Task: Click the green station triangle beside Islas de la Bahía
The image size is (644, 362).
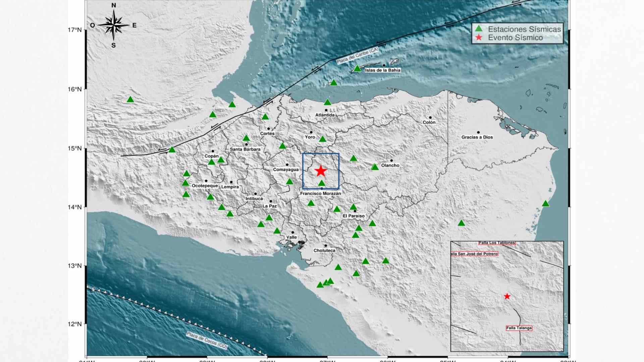Action: click(x=358, y=68)
